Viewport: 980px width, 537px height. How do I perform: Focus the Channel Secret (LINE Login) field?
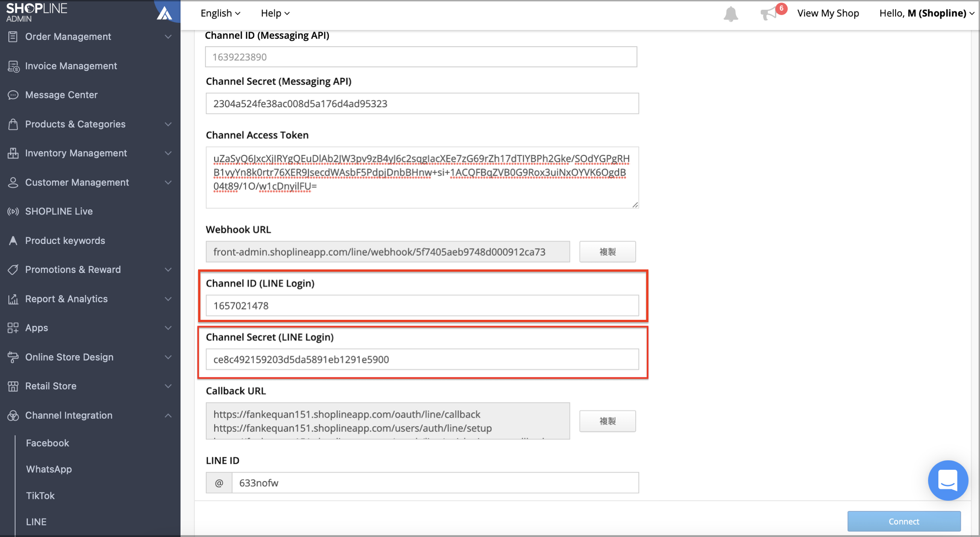tap(422, 359)
